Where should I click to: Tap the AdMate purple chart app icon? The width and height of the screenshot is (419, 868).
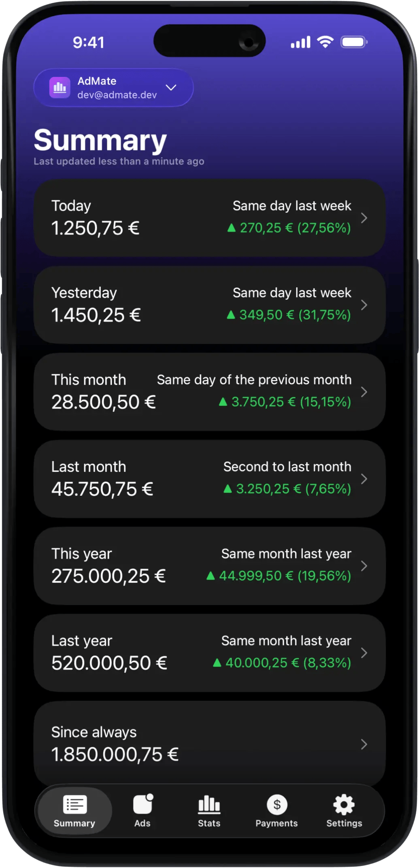(60, 87)
